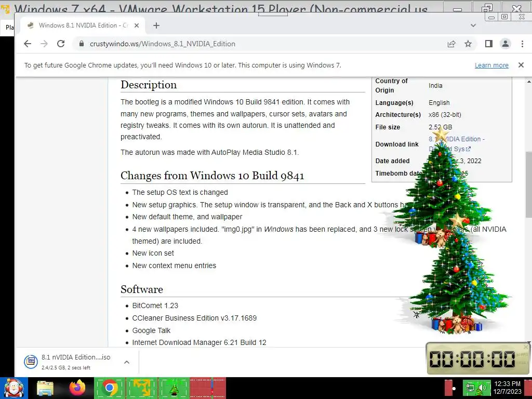The width and height of the screenshot is (532, 399).
Task: Click the BitComet 1.23 list entry
Action: click(155, 305)
